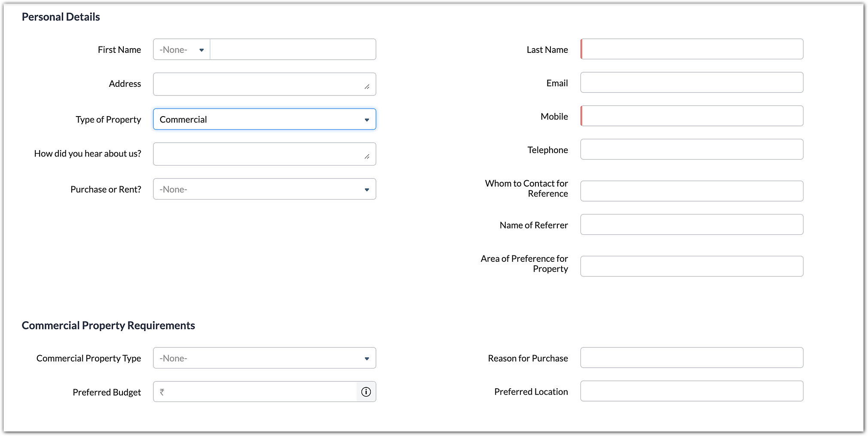Select the Preferred Location input field
868x436 pixels.
pyautogui.click(x=692, y=391)
